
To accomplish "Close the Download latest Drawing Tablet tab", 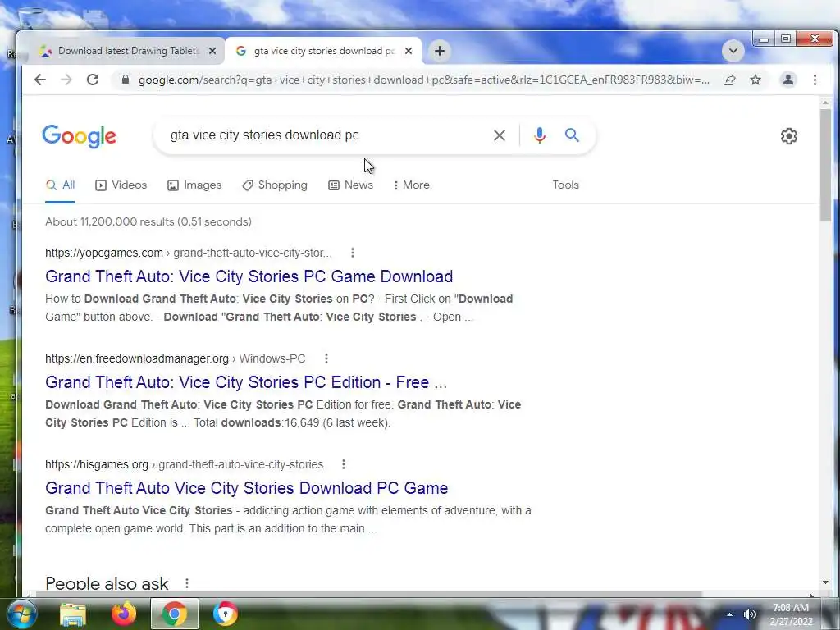I will (212, 51).
